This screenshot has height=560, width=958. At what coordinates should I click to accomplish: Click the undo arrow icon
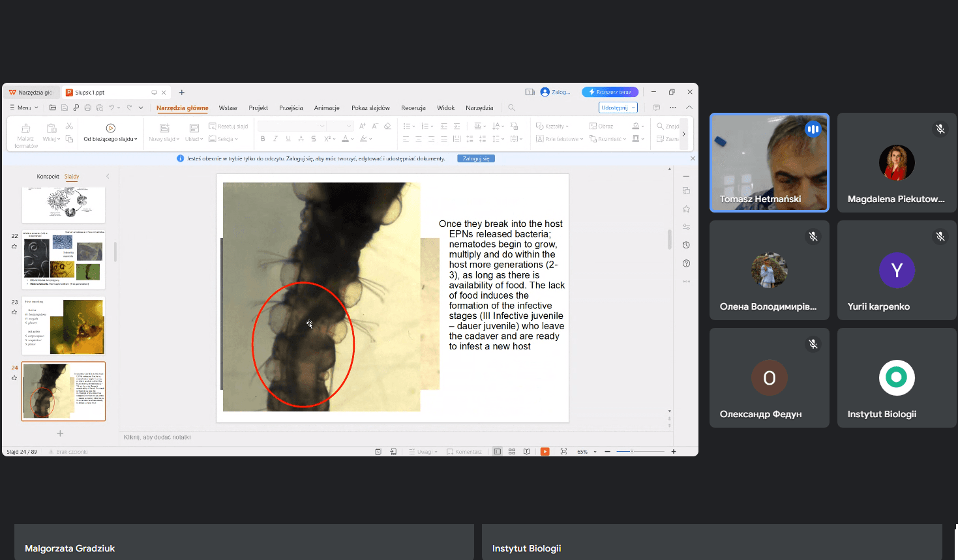tap(112, 108)
